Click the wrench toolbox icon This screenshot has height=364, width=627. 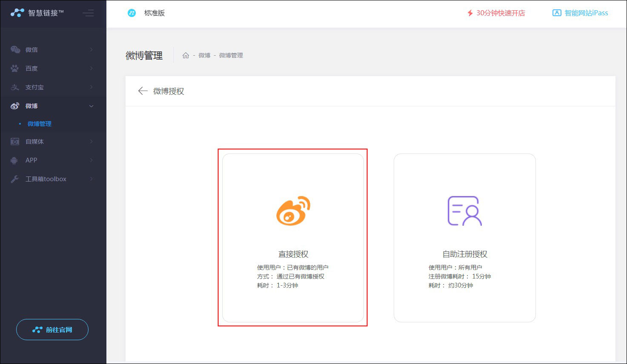(15, 179)
